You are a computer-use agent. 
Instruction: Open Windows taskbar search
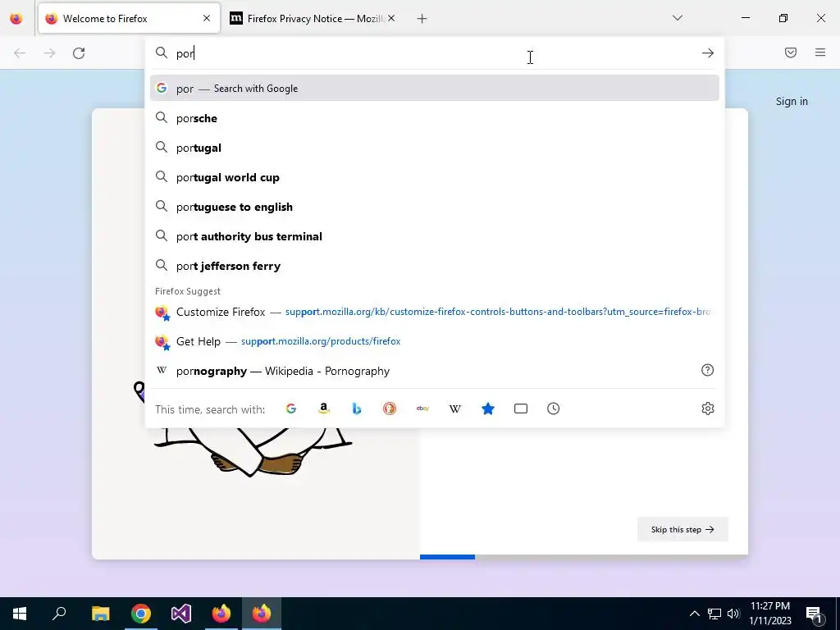(59, 614)
